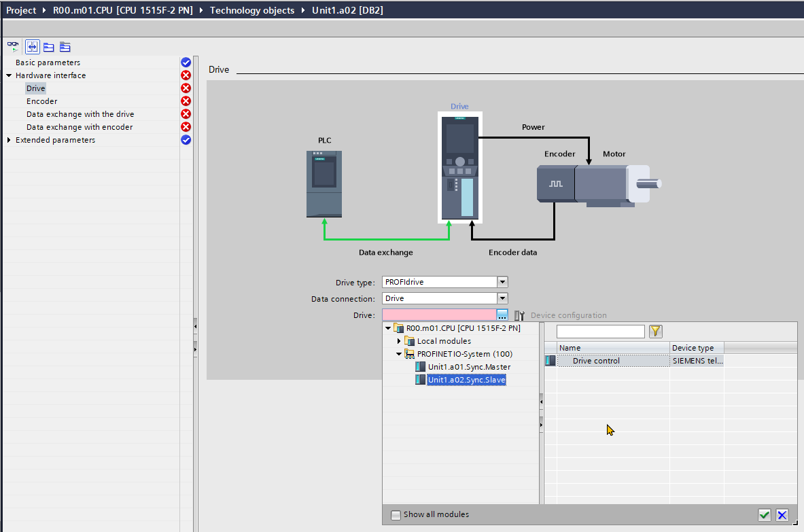The image size is (804, 532).
Task: Select Drive under Hardware interface
Action: [x=35, y=88]
